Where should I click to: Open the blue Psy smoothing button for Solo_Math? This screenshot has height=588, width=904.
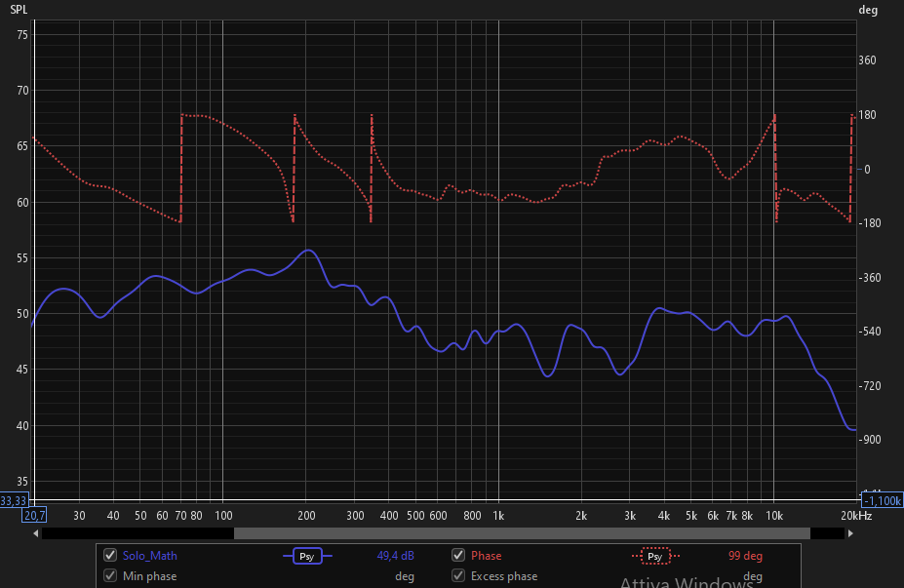(307, 556)
